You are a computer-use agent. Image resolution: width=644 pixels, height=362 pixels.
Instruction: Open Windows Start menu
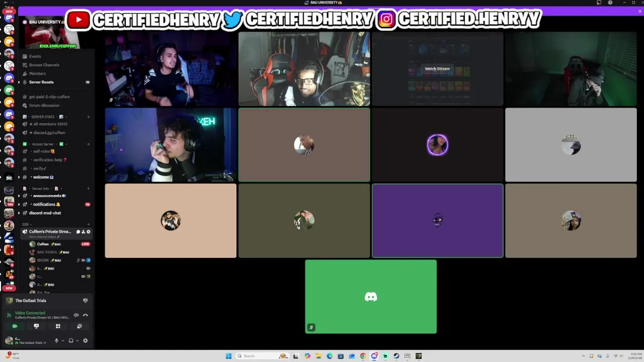pyautogui.click(x=228, y=356)
